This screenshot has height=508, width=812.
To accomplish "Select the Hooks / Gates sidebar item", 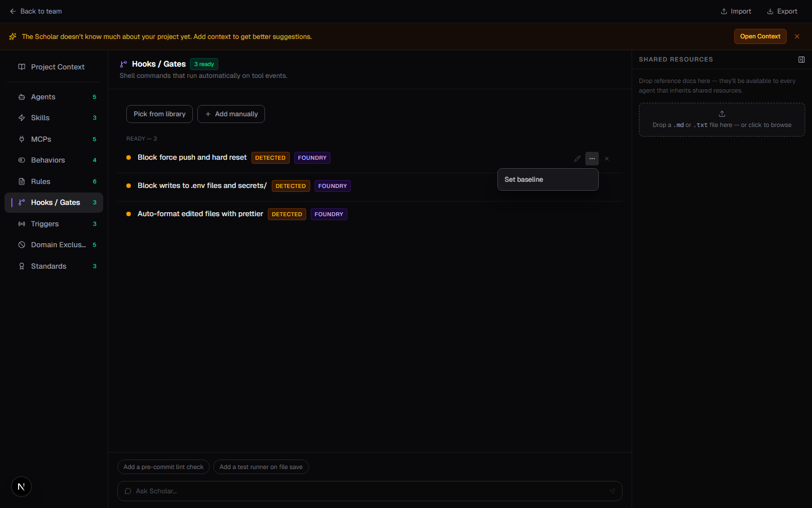I will 54,203.
